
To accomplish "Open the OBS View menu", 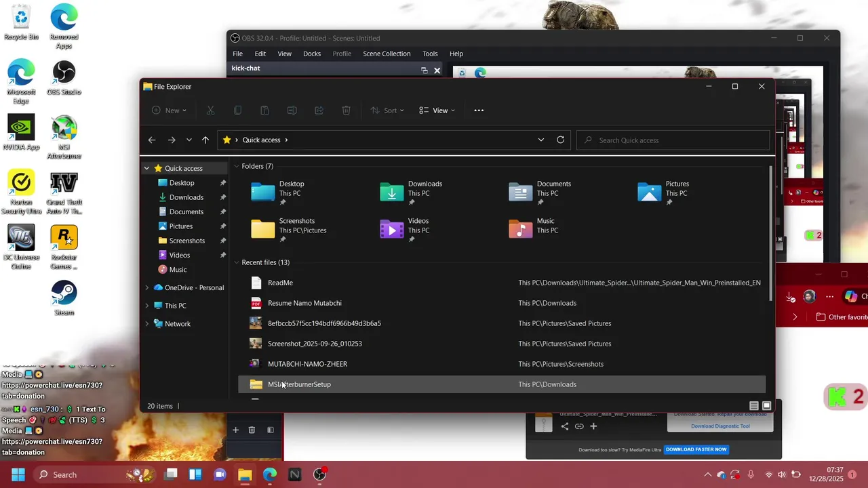I will click(285, 54).
